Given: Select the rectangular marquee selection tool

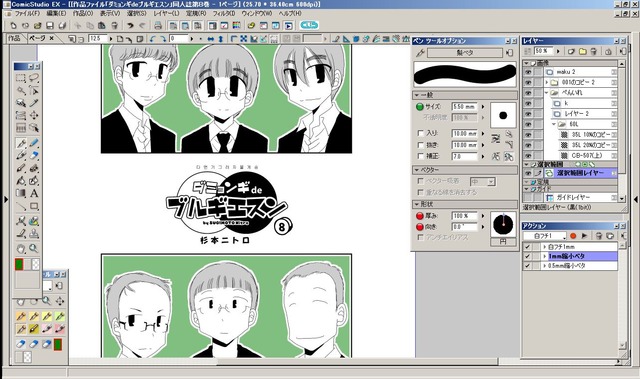Looking at the screenshot, I should [x=21, y=78].
